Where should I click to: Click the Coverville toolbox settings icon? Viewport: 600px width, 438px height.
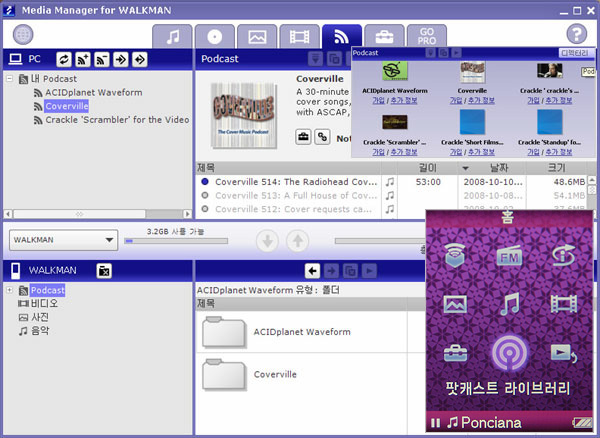(303, 137)
